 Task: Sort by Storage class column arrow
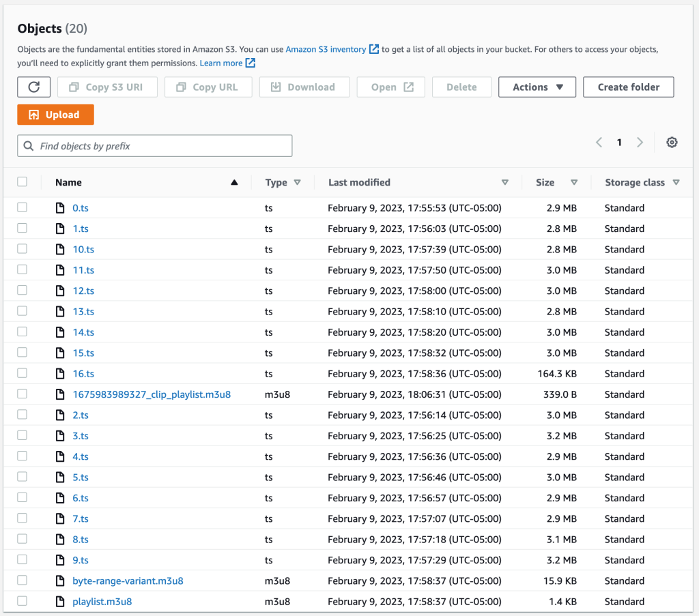coord(676,182)
